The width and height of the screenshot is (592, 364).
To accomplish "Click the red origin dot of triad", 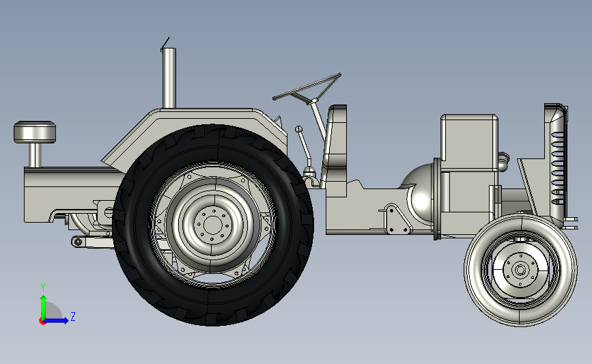I will tap(42, 322).
